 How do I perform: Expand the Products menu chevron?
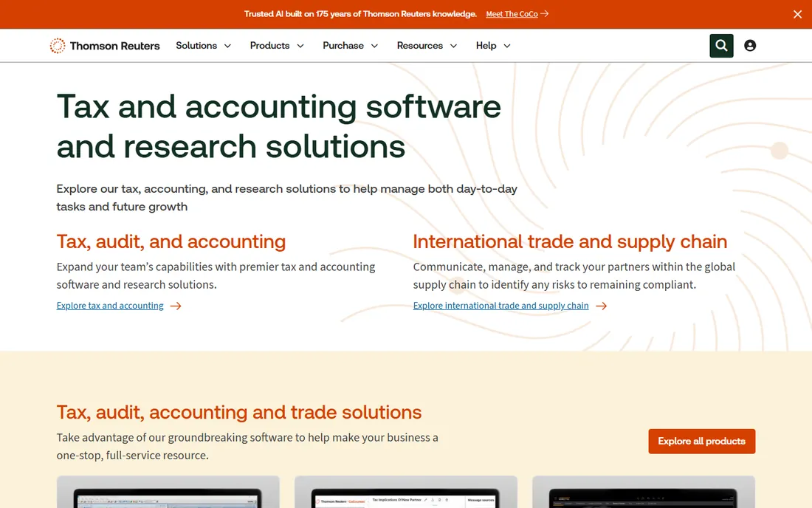point(300,46)
